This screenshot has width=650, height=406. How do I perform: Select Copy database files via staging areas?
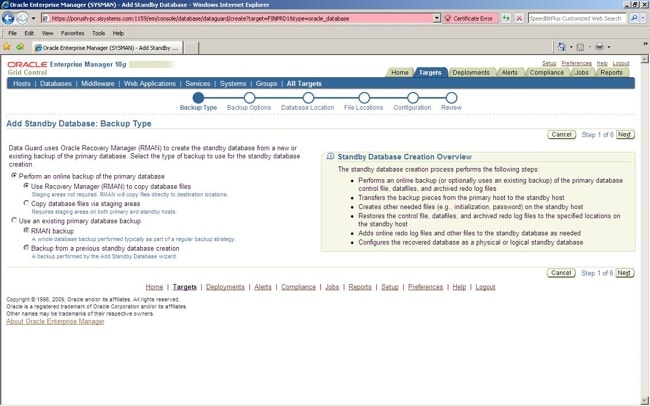tap(27, 203)
